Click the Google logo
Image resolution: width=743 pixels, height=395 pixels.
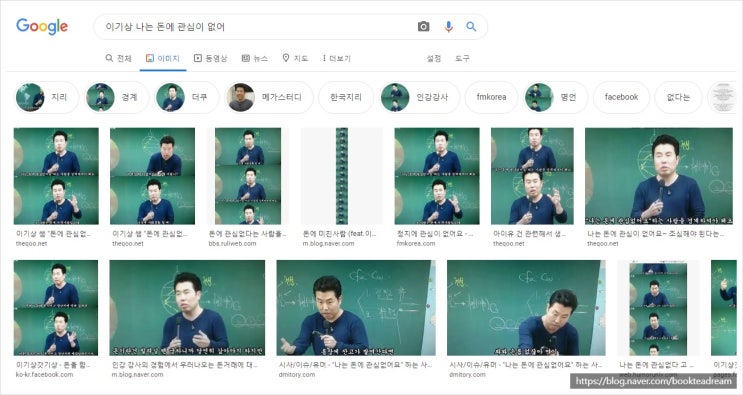point(42,27)
